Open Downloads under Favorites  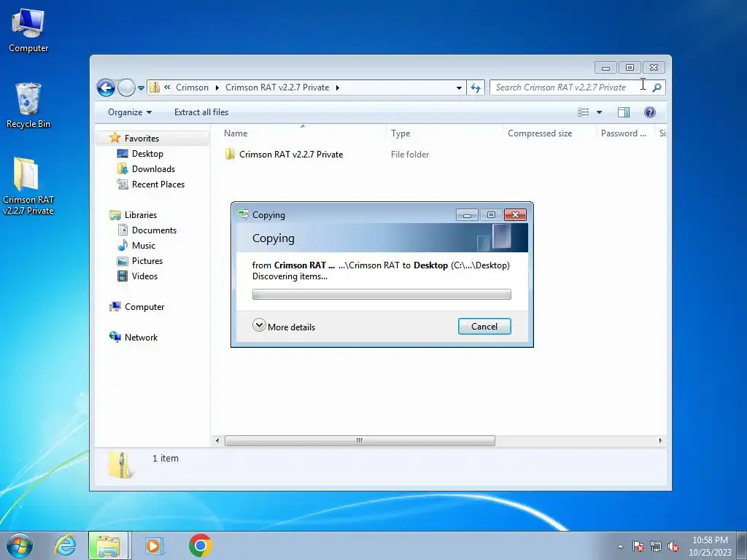click(153, 169)
